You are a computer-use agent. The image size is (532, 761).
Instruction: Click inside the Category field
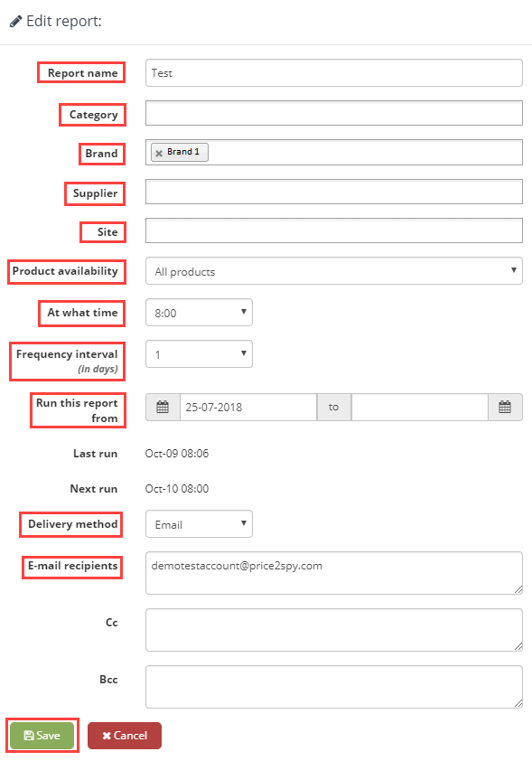[x=333, y=113]
